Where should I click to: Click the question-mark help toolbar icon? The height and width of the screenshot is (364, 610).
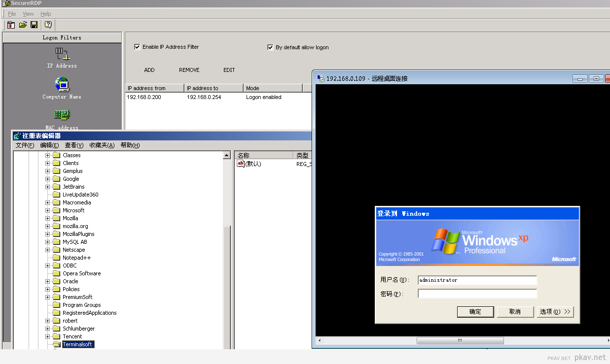click(x=48, y=25)
